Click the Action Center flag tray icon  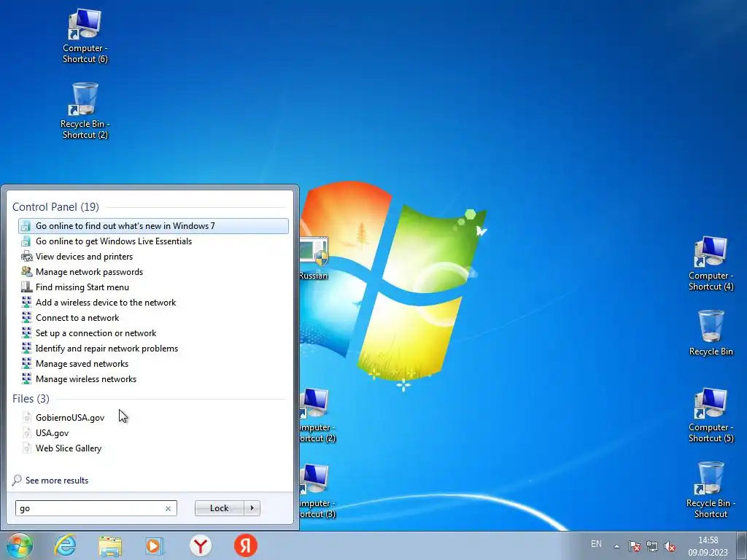(x=634, y=546)
